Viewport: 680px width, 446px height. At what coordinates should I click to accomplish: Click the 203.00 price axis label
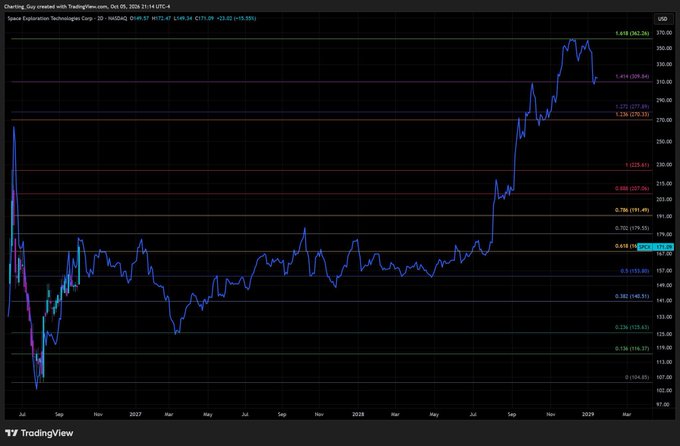click(664, 200)
